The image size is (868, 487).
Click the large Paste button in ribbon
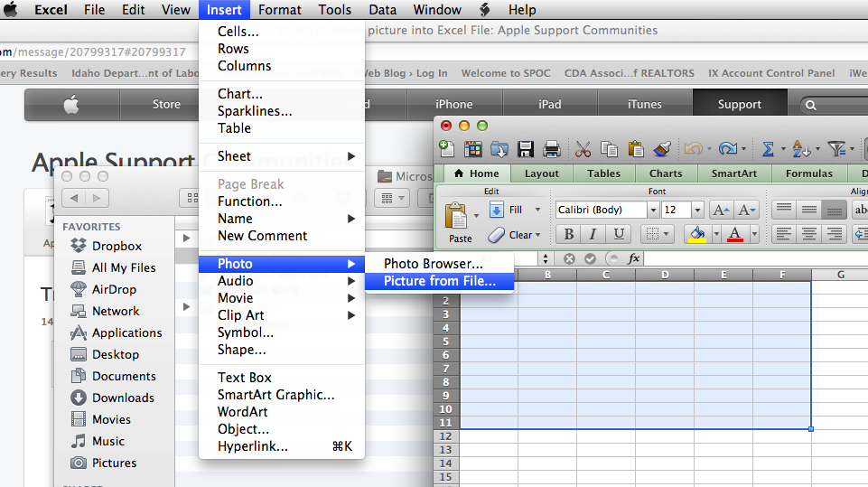point(458,221)
